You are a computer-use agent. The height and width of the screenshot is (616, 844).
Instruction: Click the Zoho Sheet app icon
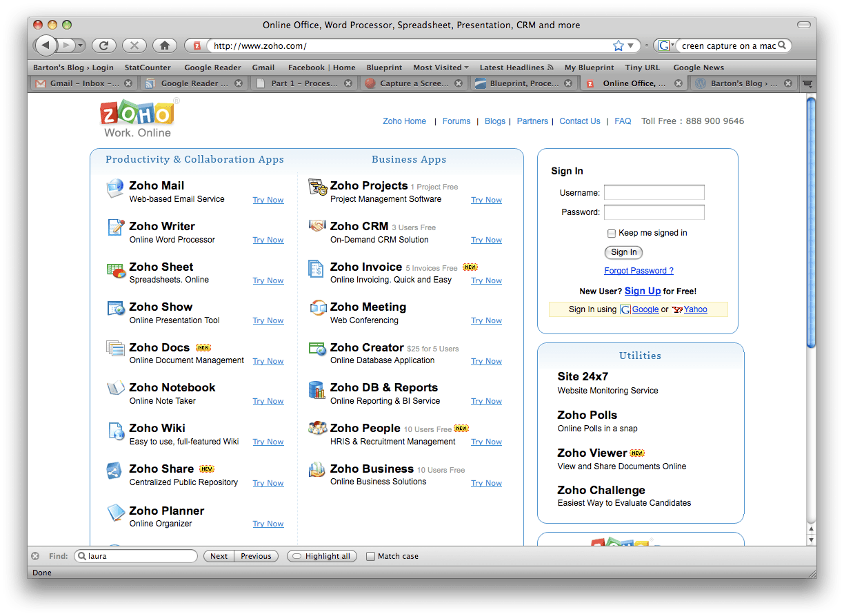116,269
